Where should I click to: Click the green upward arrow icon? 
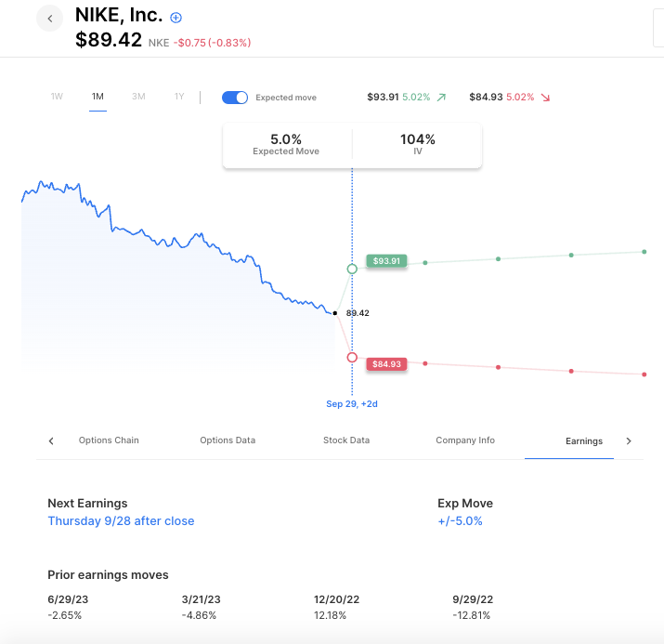pos(440,97)
